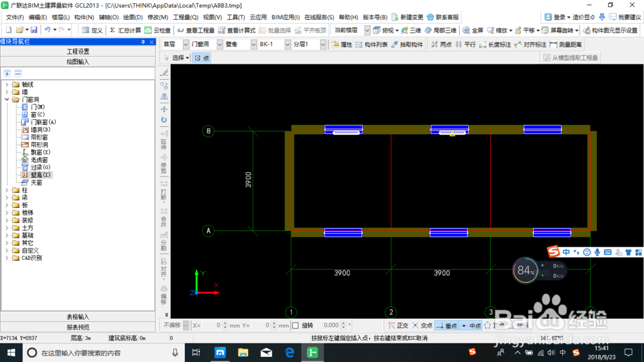Click the X offset input field

click(x=211, y=325)
